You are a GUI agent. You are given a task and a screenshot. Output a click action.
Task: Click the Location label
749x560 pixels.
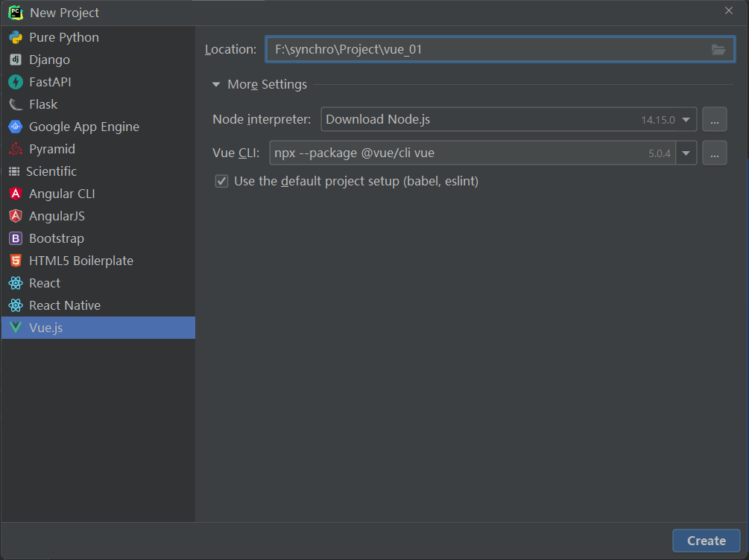(x=231, y=49)
